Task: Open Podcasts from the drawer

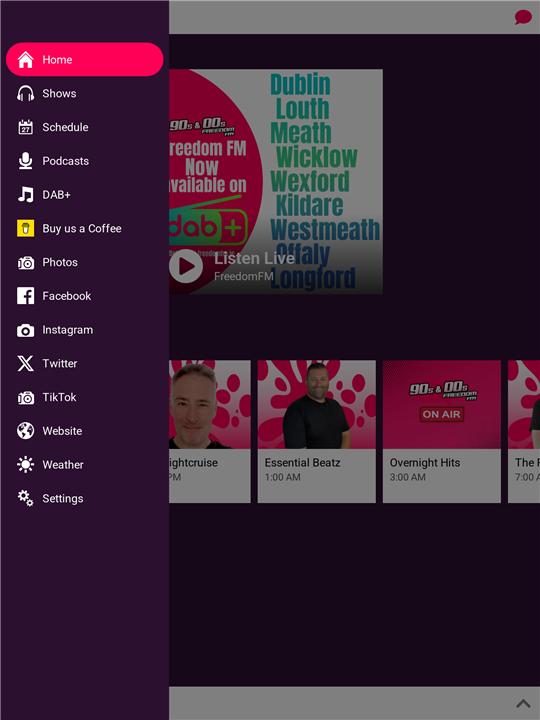Action: [x=84, y=161]
